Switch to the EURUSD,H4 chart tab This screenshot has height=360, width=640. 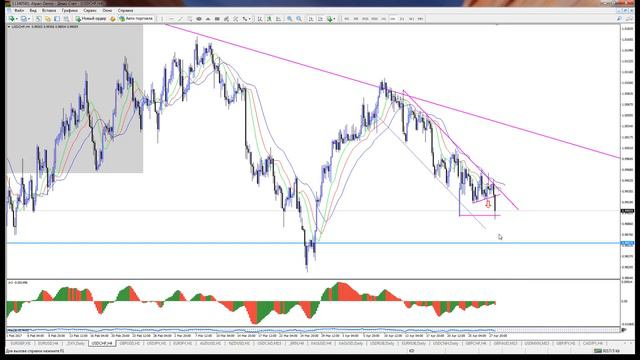pos(48,343)
